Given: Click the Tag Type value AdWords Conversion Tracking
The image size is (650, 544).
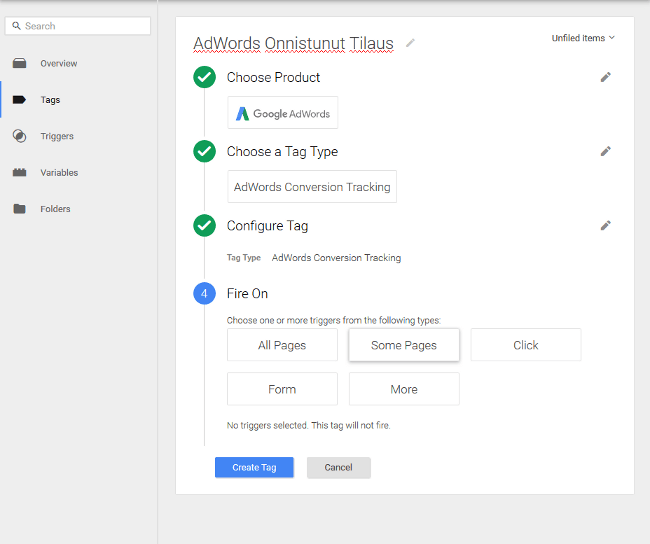Looking at the screenshot, I should coord(336,258).
